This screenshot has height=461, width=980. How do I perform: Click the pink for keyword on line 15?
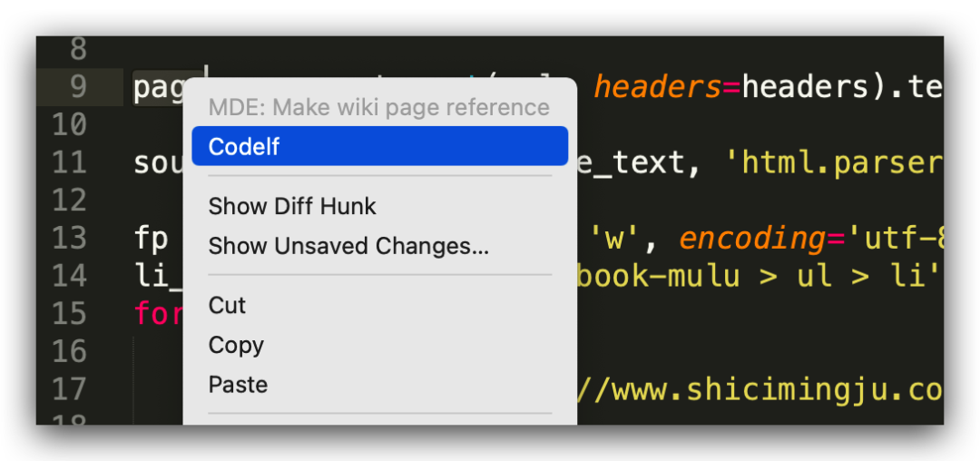pos(158,314)
